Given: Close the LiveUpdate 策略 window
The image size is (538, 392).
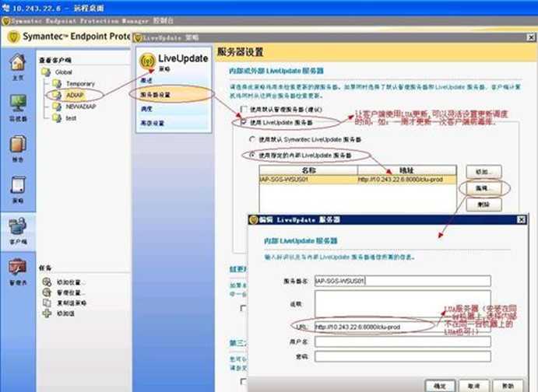Looking at the screenshot, I should (x=531, y=37).
